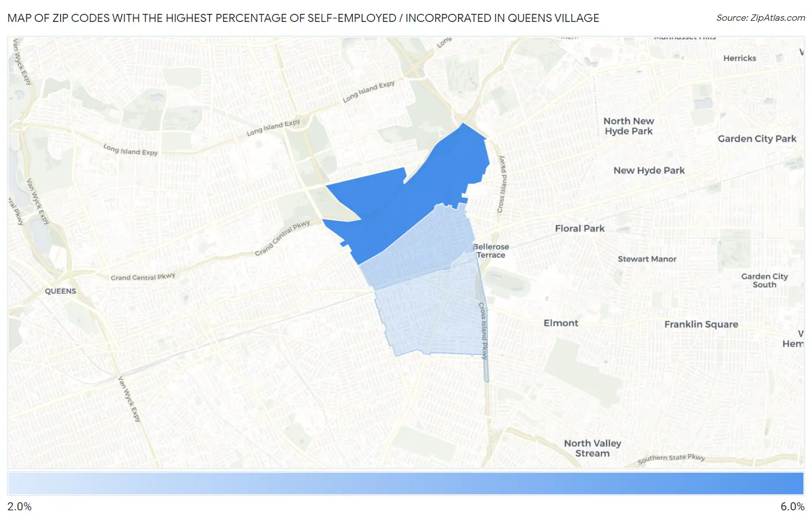
Task: Click the Herricks map label
Action: (x=740, y=58)
